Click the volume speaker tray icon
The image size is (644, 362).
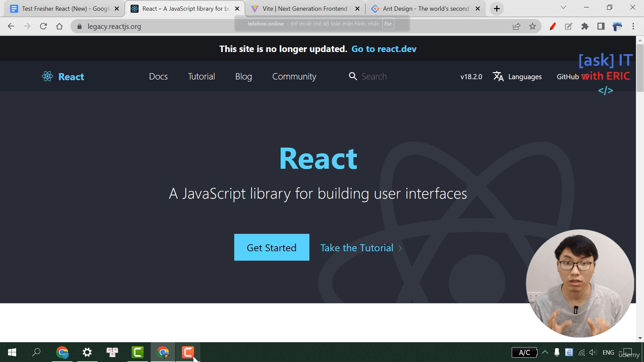(x=593, y=352)
